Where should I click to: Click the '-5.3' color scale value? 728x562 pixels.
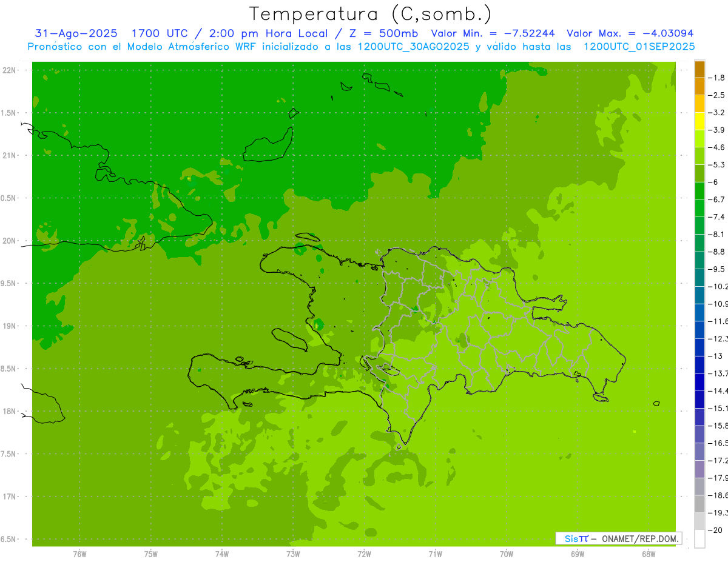[716, 164]
